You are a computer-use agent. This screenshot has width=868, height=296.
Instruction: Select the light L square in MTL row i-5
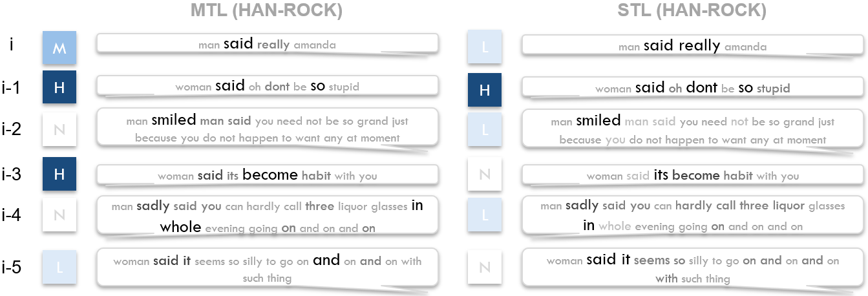pos(59,266)
